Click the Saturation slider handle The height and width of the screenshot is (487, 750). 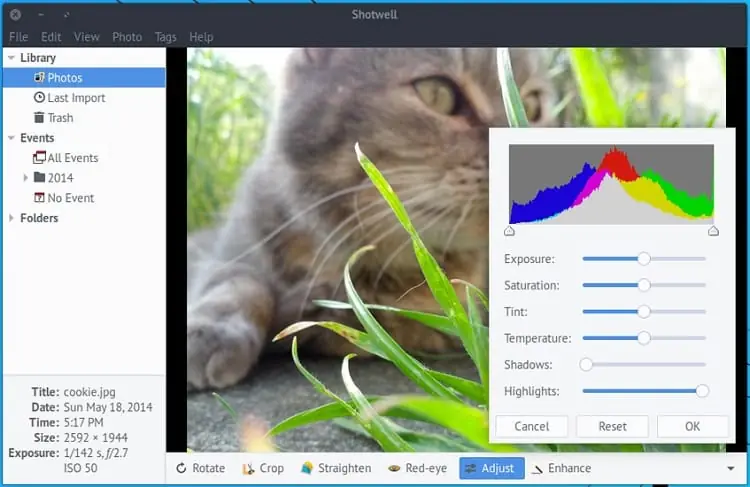click(x=644, y=285)
